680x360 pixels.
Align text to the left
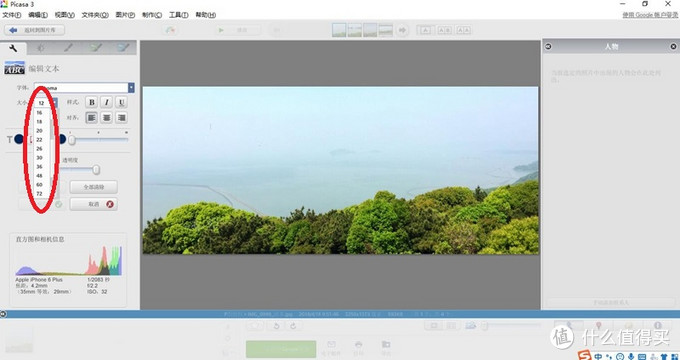point(92,118)
